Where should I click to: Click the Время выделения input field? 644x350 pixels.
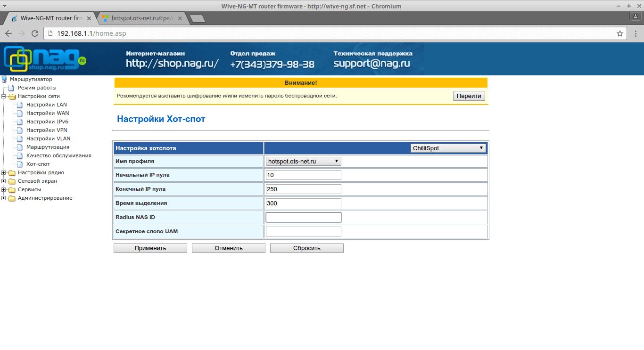click(303, 203)
